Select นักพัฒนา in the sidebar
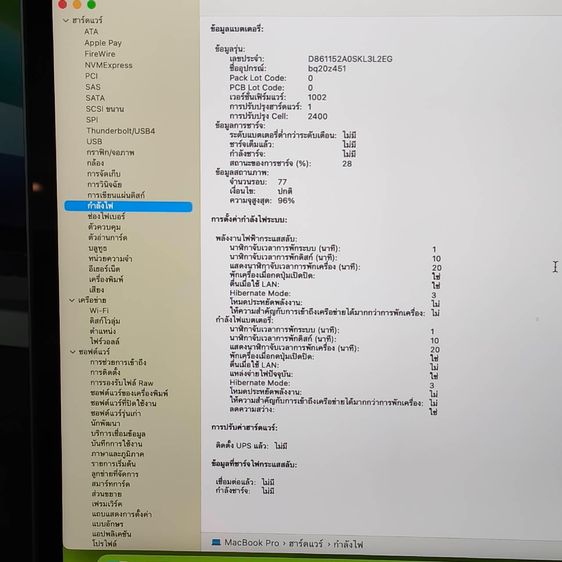562x562 pixels. [x=105, y=423]
